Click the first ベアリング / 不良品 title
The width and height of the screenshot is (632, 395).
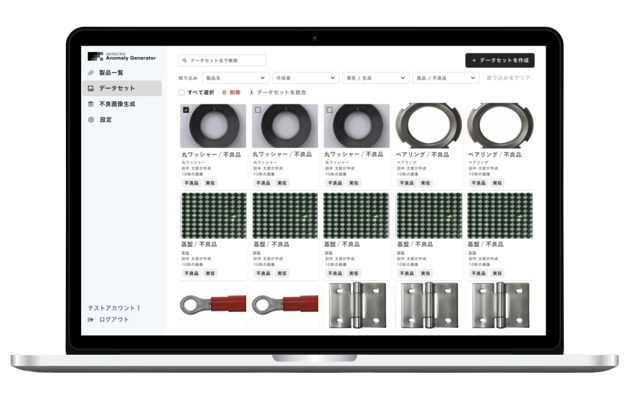(x=422, y=155)
